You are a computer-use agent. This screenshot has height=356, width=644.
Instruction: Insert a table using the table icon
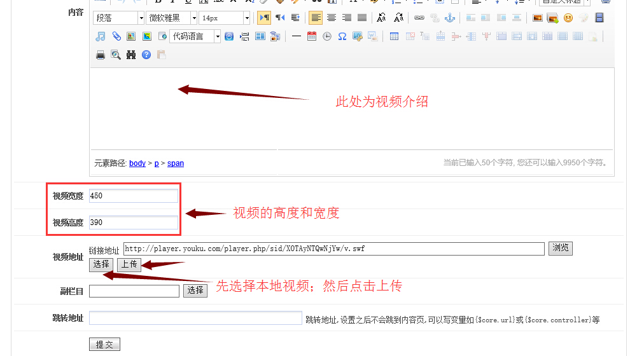pyautogui.click(x=394, y=36)
